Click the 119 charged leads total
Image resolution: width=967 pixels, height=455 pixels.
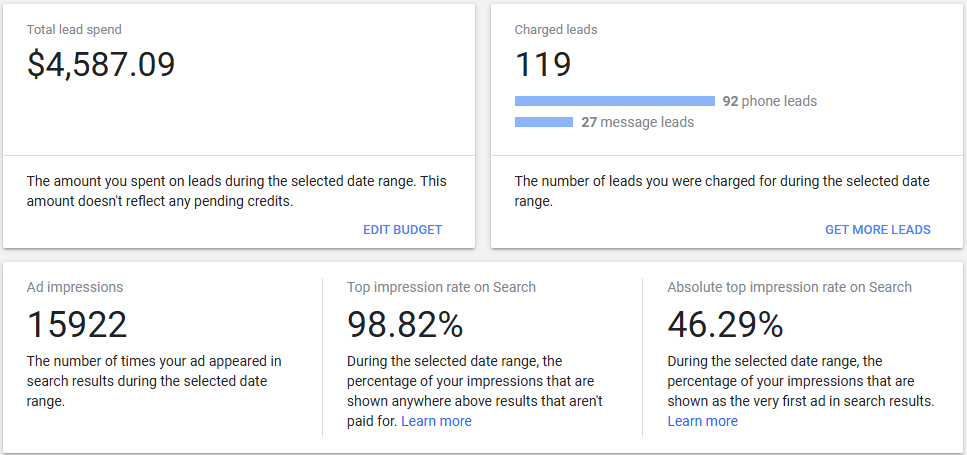(x=543, y=65)
